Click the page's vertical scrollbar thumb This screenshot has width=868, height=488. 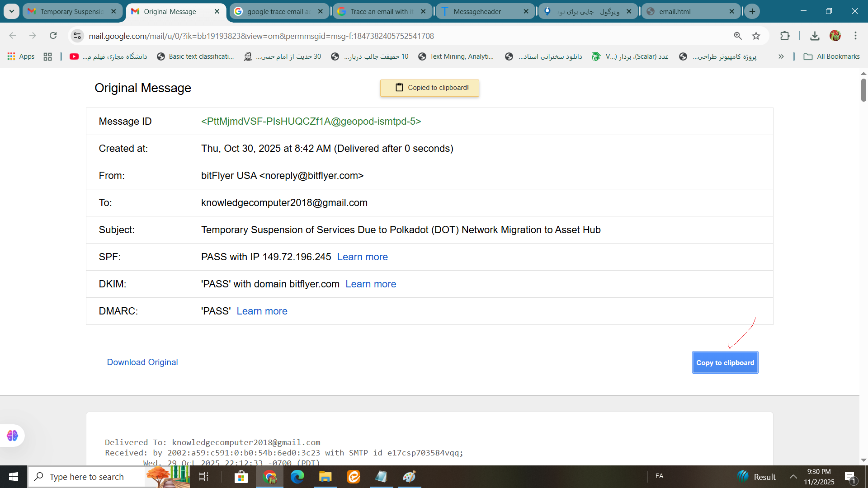point(863,89)
